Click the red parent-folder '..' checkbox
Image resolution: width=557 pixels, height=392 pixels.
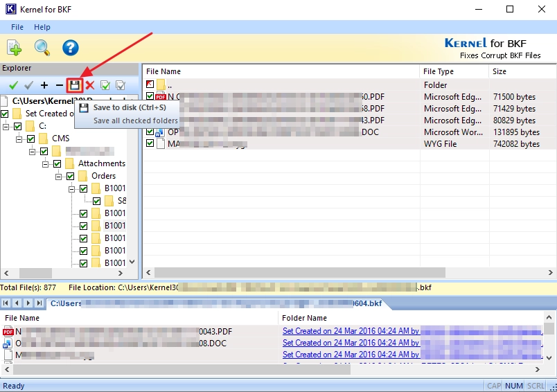[x=150, y=84]
